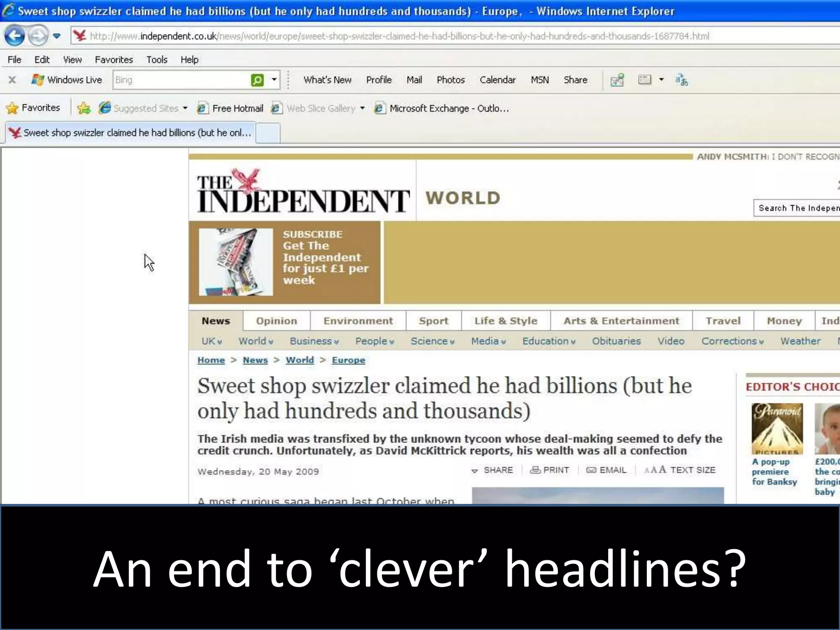Select the Sport section tab

(x=434, y=321)
